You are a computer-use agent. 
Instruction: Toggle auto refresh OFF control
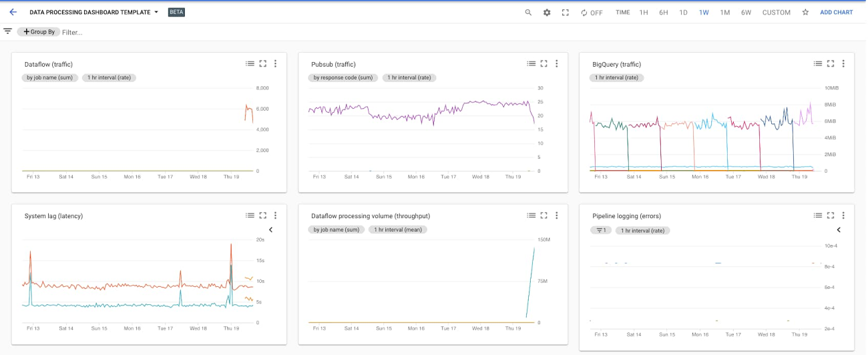(592, 13)
